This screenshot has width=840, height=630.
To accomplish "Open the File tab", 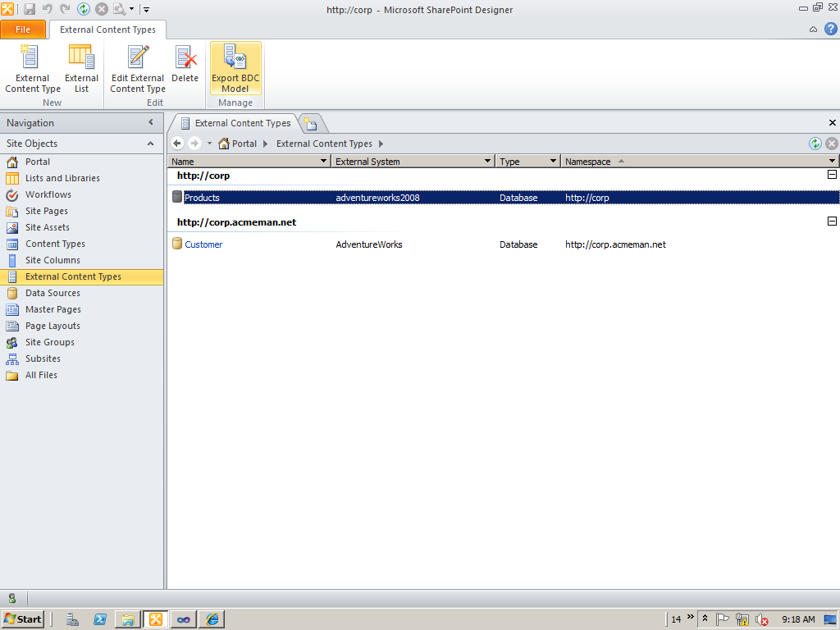I will (23, 30).
